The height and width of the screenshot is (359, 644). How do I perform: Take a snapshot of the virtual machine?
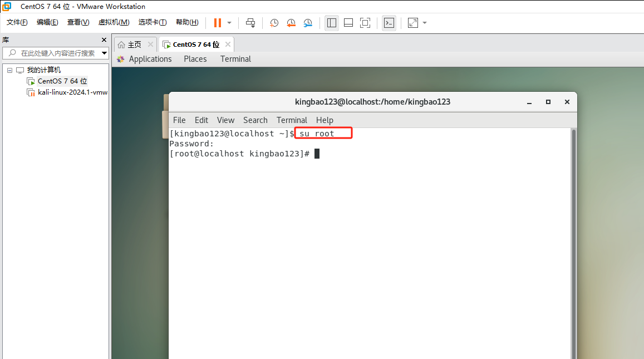tap(274, 23)
